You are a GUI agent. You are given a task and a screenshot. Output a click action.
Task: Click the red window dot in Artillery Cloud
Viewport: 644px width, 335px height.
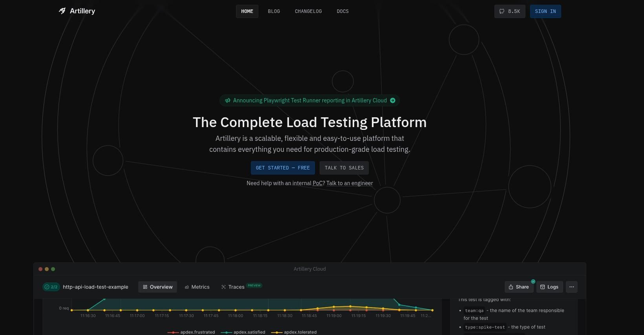(x=40, y=269)
